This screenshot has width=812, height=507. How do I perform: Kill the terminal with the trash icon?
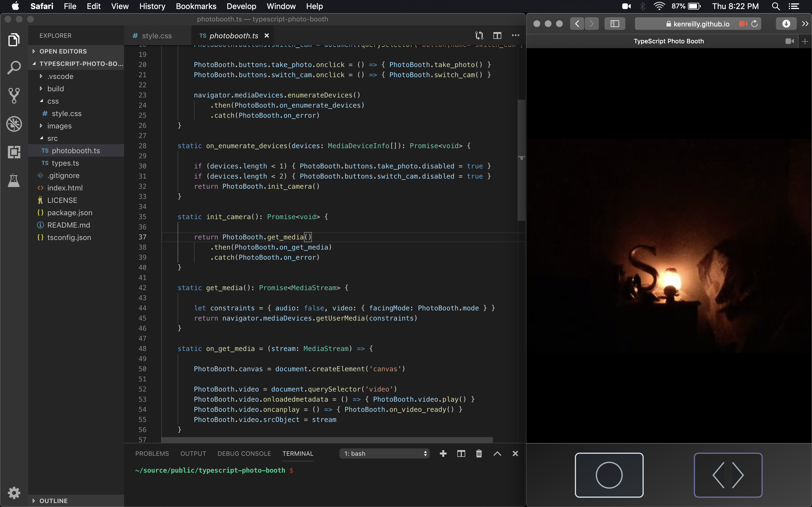coord(478,453)
